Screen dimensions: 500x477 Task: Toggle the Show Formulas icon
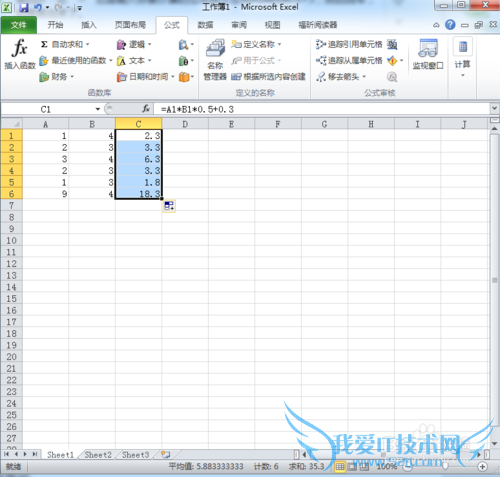click(392, 44)
